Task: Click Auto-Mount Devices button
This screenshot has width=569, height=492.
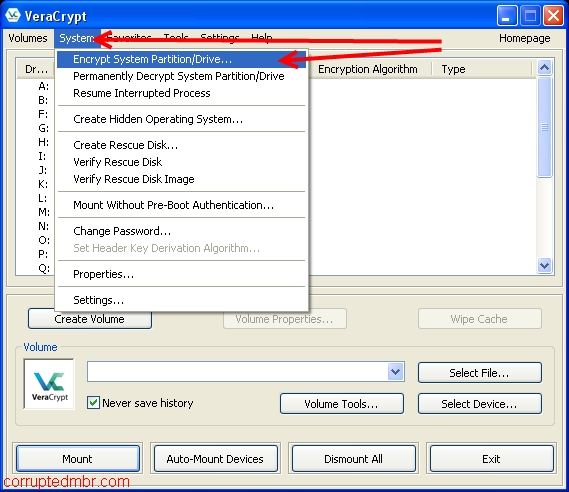Action: click(216, 459)
